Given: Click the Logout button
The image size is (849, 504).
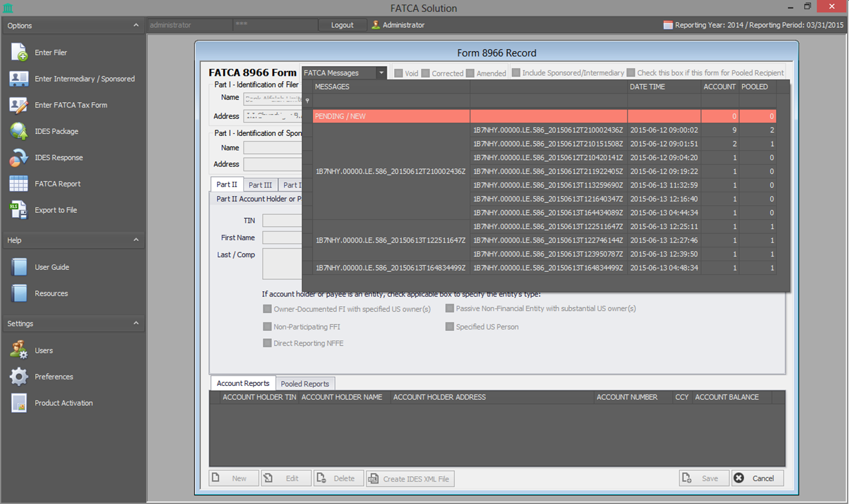Looking at the screenshot, I should pos(342,25).
